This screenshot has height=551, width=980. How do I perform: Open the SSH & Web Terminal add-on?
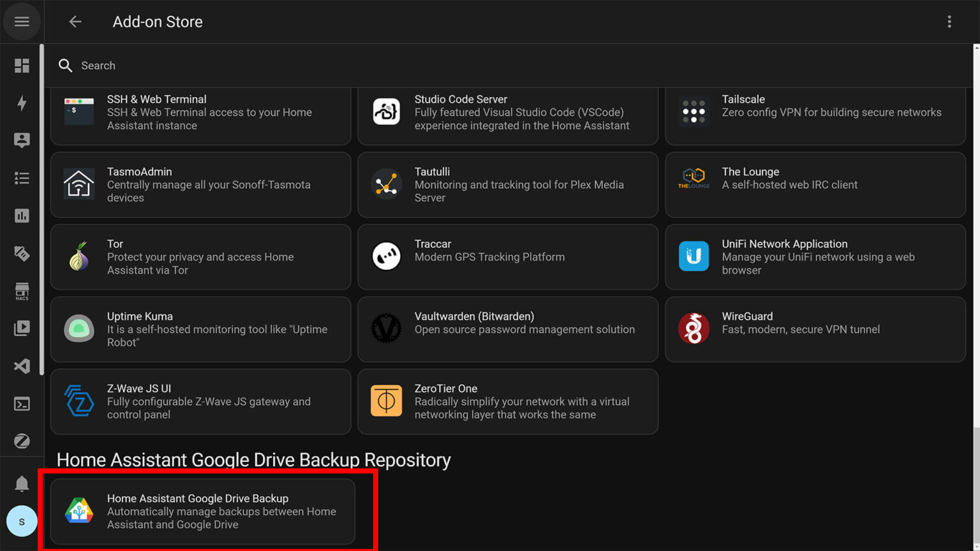click(200, 113)
